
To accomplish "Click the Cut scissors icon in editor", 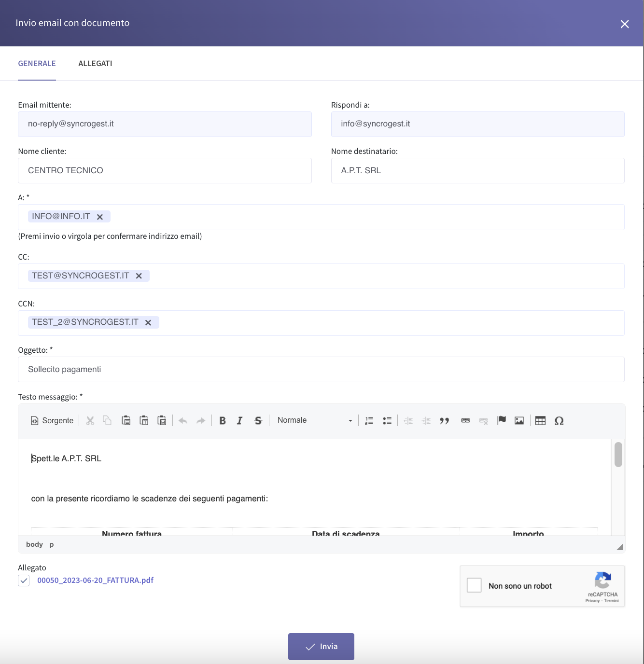I will 90,421.
